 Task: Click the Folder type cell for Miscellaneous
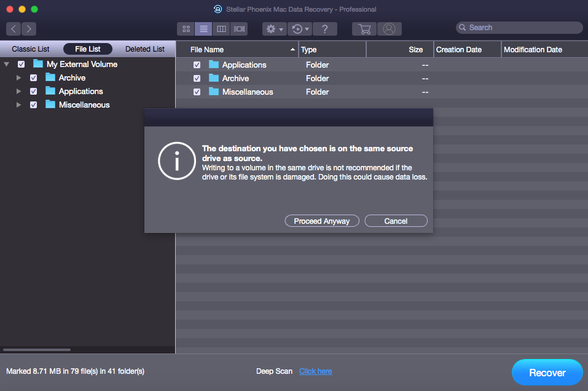[x=317, y=92]
